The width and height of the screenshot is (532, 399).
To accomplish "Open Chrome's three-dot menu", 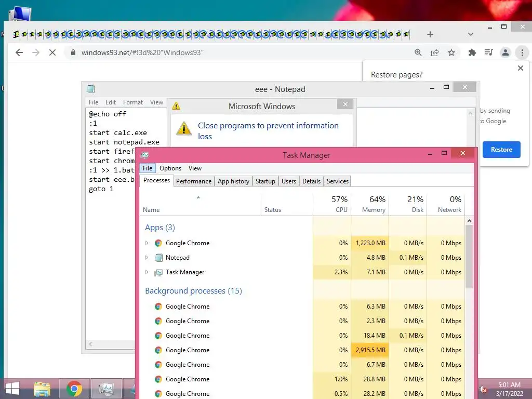I will pyautogui.click(x=522, y=52).
